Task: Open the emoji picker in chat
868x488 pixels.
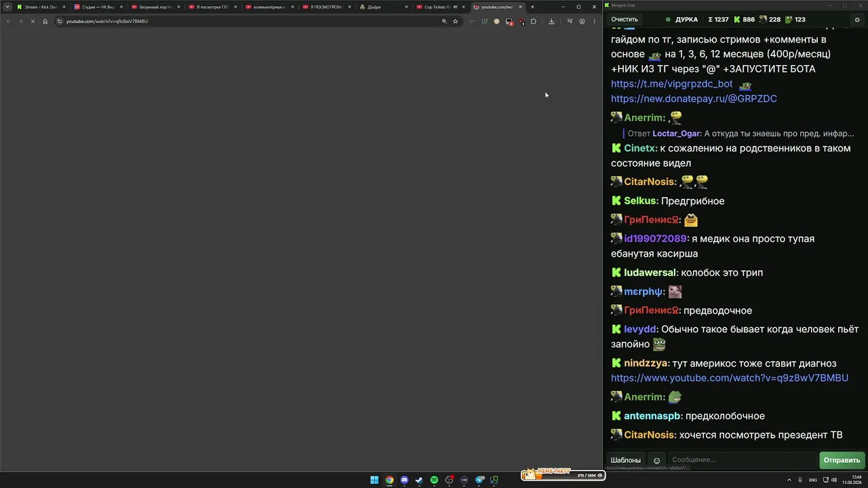Action: point(656,460)
